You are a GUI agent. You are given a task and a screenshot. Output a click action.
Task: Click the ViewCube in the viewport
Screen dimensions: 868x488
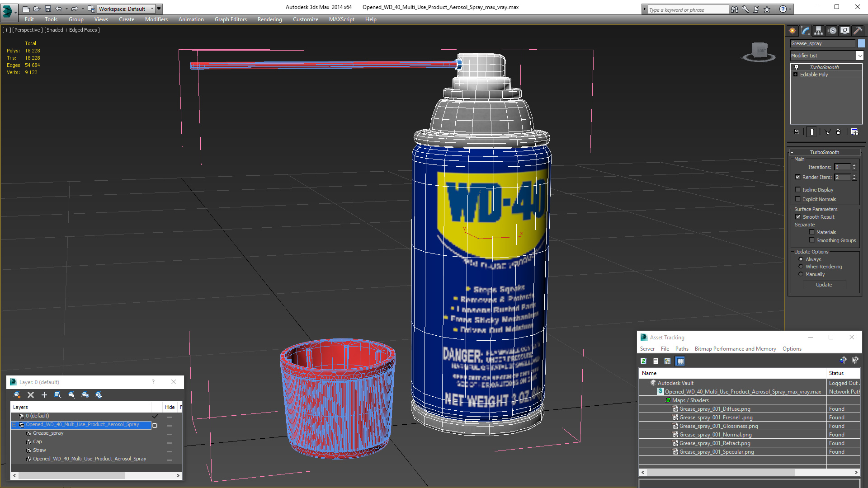759,51
